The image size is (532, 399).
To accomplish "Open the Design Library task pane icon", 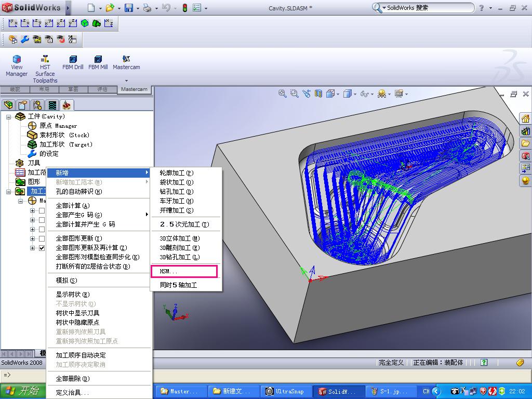I will pos(526,131).
